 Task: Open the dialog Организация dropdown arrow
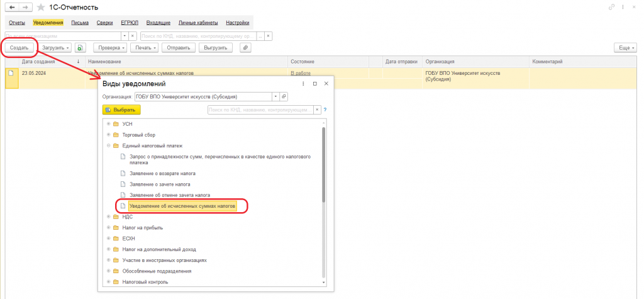point(275,97)
